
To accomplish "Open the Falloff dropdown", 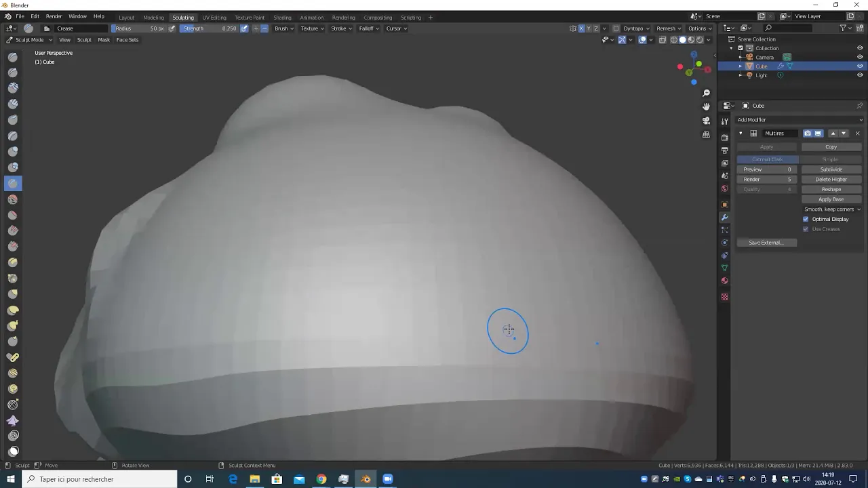I will pyautogui.click(x=369, y=28).
